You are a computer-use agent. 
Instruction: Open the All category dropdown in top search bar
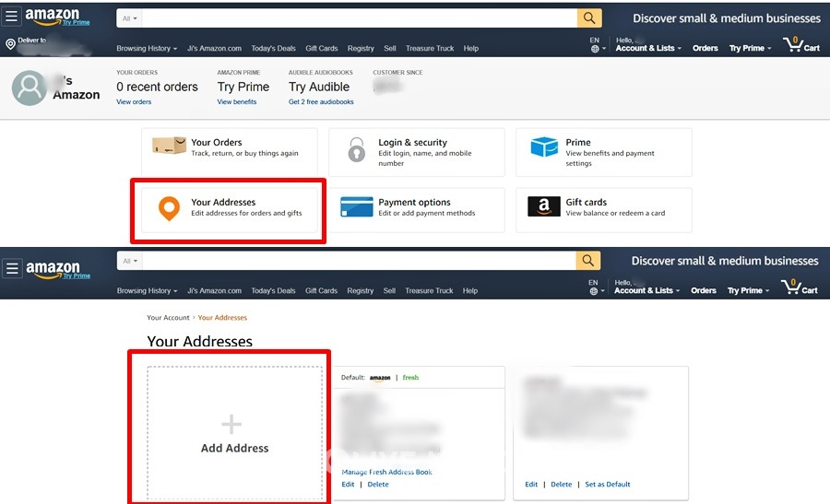[130, 18]
